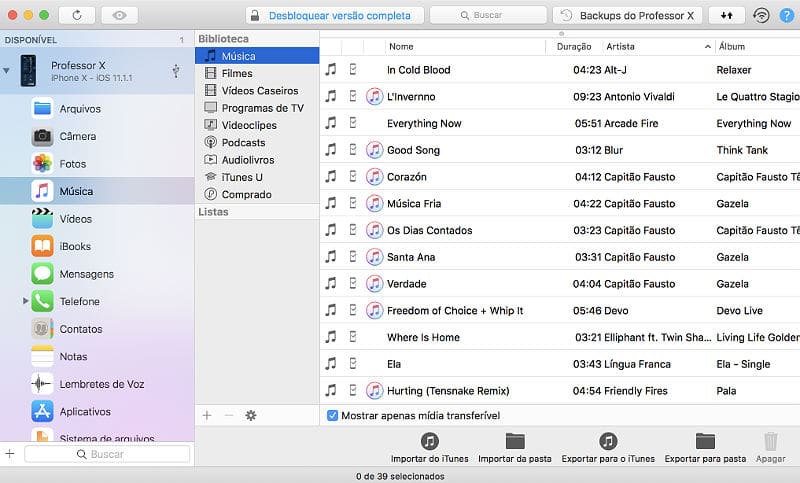Click the transfer arrows toolbar button
The width and height of the screenshot is (800, 483).
(727, 15)
